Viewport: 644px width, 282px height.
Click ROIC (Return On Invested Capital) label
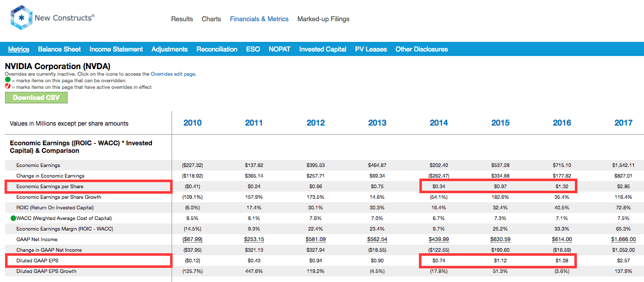pos(55,208)
